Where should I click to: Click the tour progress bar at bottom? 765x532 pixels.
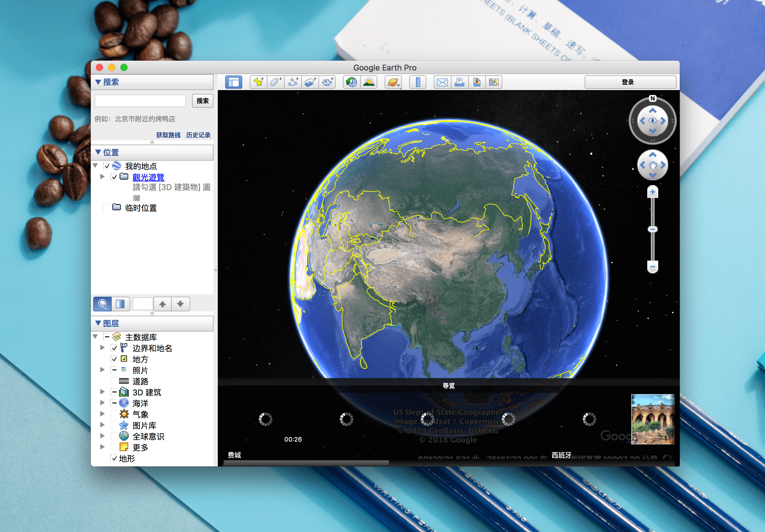pos(306,462)
